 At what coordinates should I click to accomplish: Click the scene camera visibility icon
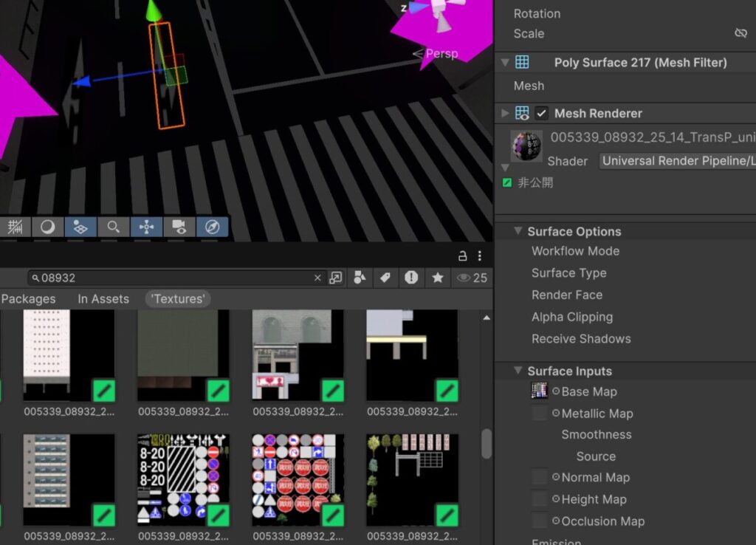[179, 227]
